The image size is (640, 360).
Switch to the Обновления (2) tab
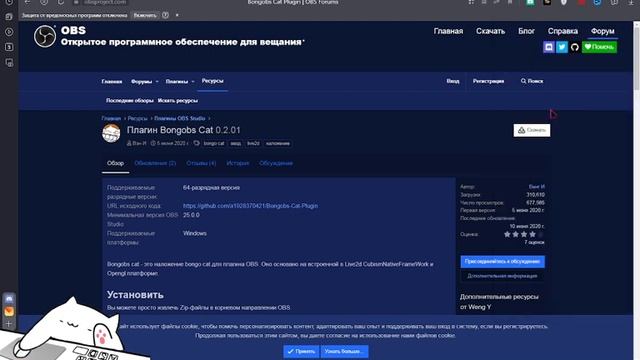point(155,163)
